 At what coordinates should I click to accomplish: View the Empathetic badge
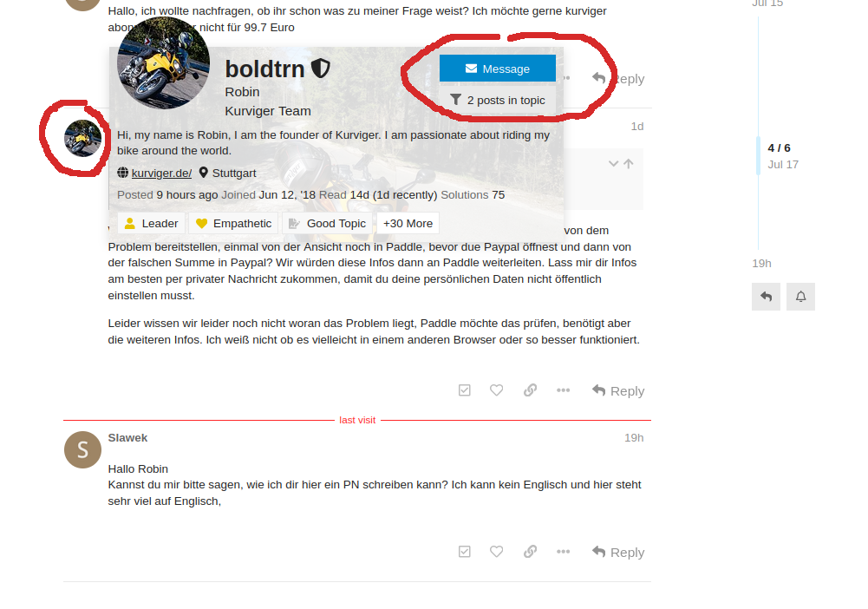coord(233,224)
